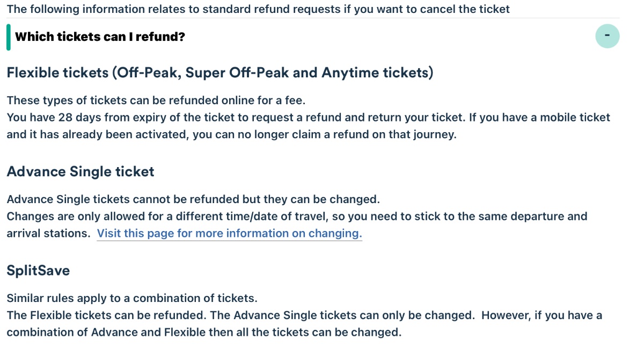Open the "Visit this page" changing information link
Screen dimensions: 644x360
(229, 233)
